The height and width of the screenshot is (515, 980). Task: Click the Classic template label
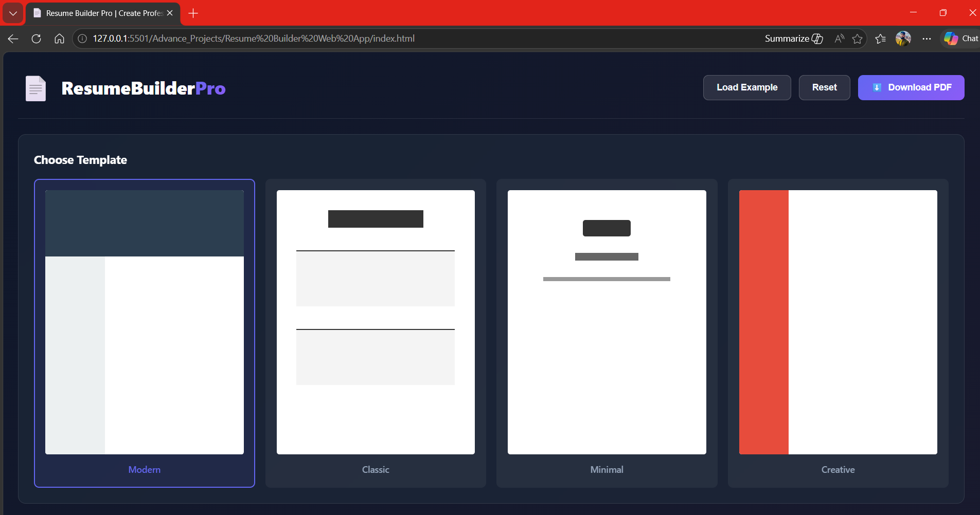point(376,470)
